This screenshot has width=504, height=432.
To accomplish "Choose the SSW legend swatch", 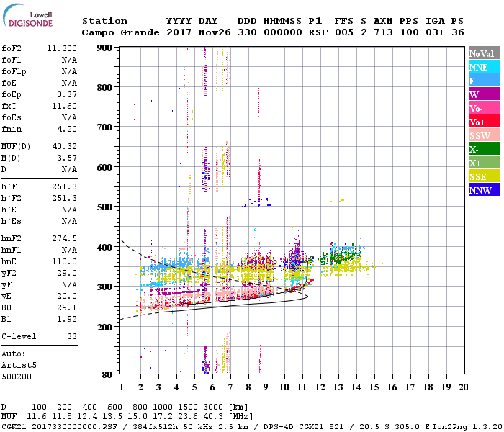I will click(x=483, y=135).
